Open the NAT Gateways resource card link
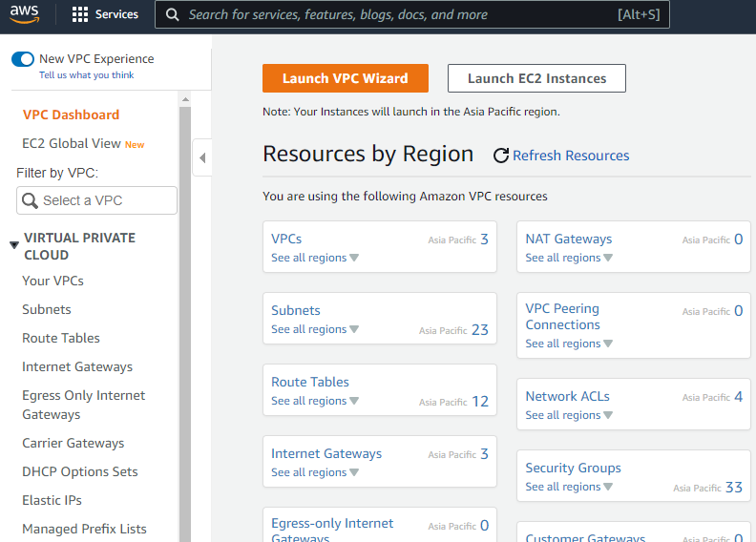 (569, 239)
